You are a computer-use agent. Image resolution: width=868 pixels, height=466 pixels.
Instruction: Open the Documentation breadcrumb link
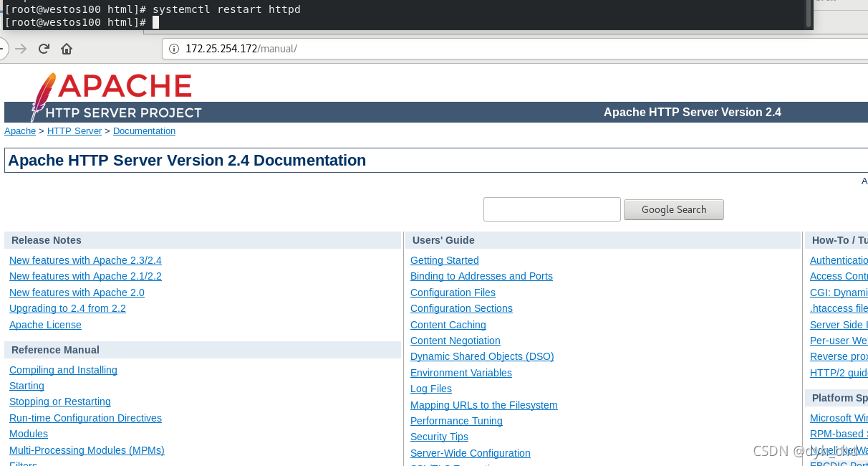tap(144, 131)
